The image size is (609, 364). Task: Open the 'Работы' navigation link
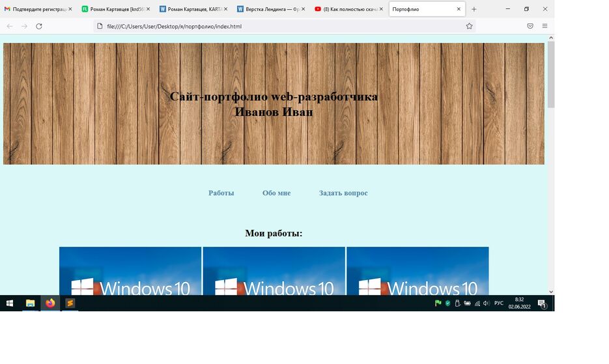tap(221, 193)
